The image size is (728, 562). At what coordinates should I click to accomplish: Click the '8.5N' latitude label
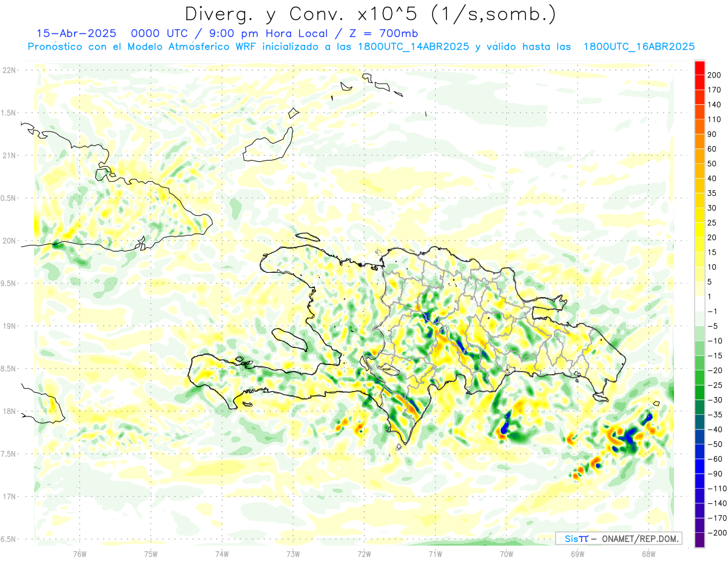[8, 369]
